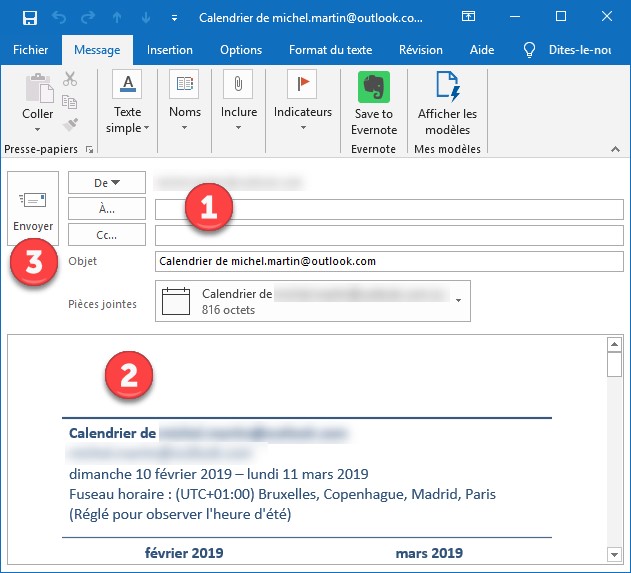This screenshot has height=573, width=631.
Task: Open calendar attachment dropdown arrow
Action: (x=458, y=301)
